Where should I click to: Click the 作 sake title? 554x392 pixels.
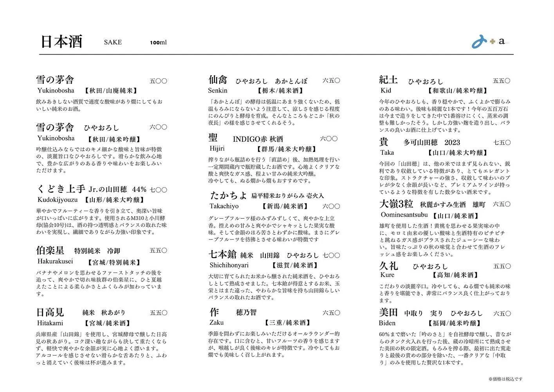click(x=214, y=312)
